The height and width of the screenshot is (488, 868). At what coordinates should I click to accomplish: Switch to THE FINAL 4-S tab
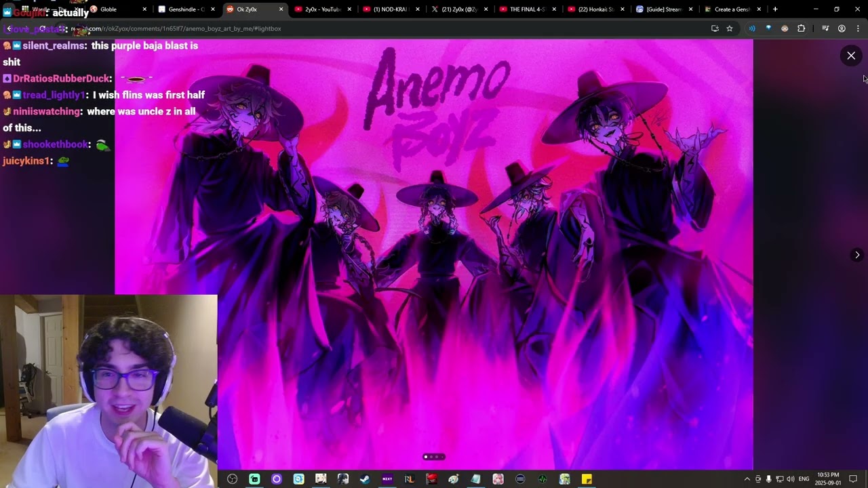528,9
